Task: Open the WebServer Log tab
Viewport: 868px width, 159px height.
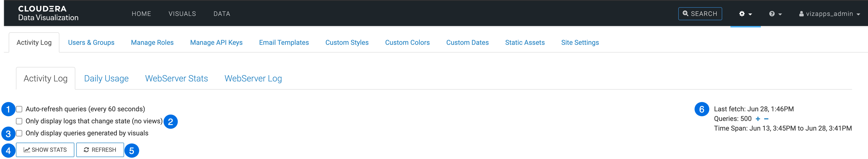Action: coord(253,79)
